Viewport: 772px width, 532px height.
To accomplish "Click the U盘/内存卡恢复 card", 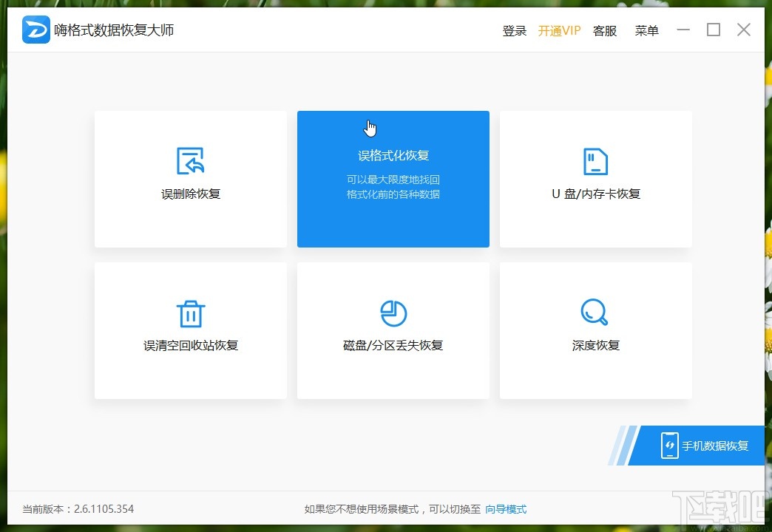I will [595, 179].
